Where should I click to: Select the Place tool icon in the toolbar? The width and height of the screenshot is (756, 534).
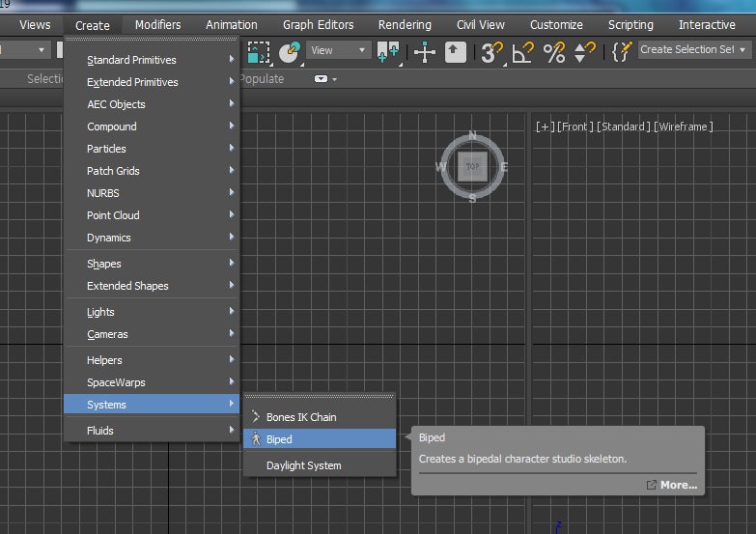289,51
